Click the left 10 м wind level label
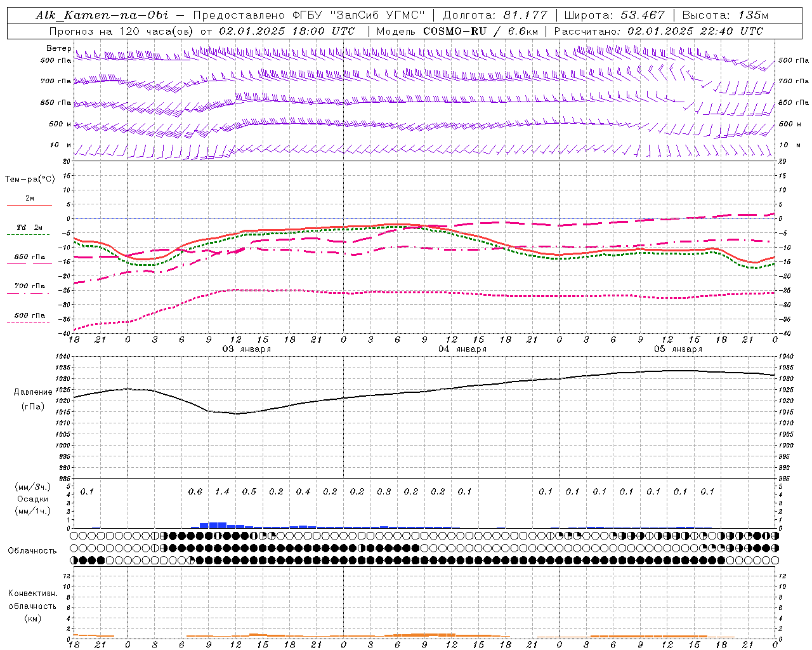The height and width of the screenshot is (650, 812). tap(61, 145)
